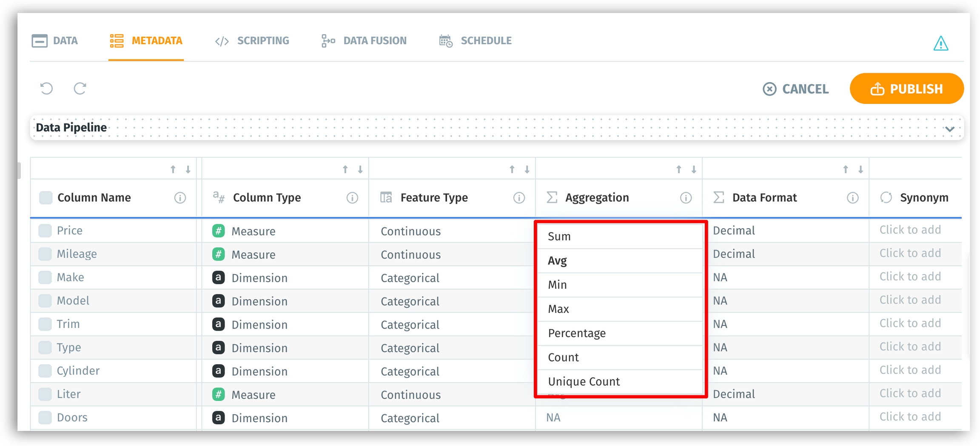Click info icon beside Data Format
The height and width of the screenshot is (446, 980).
tap(852, 198)
